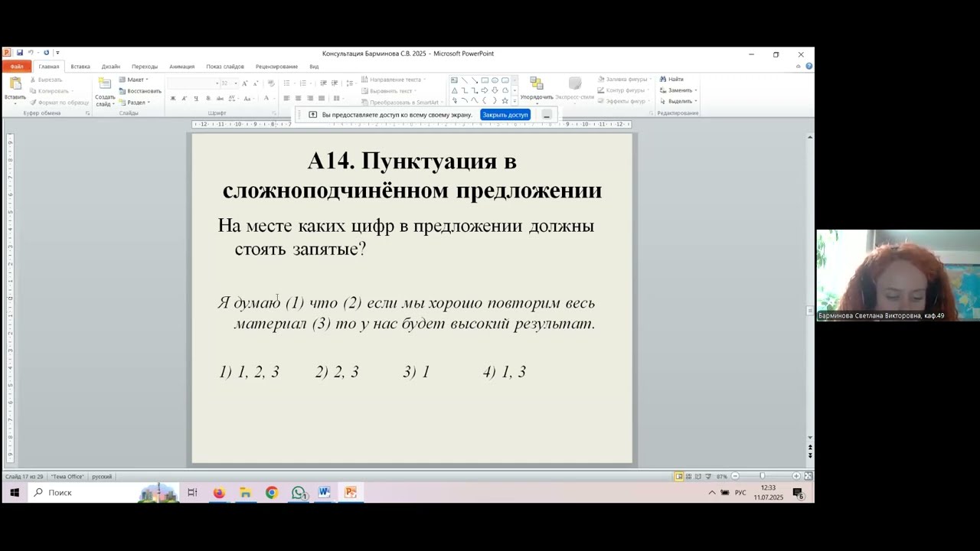Adjust the zoom slider in status bar
Image resolution: width=980 pixels, height=551 pixels.
click(762, 476)
